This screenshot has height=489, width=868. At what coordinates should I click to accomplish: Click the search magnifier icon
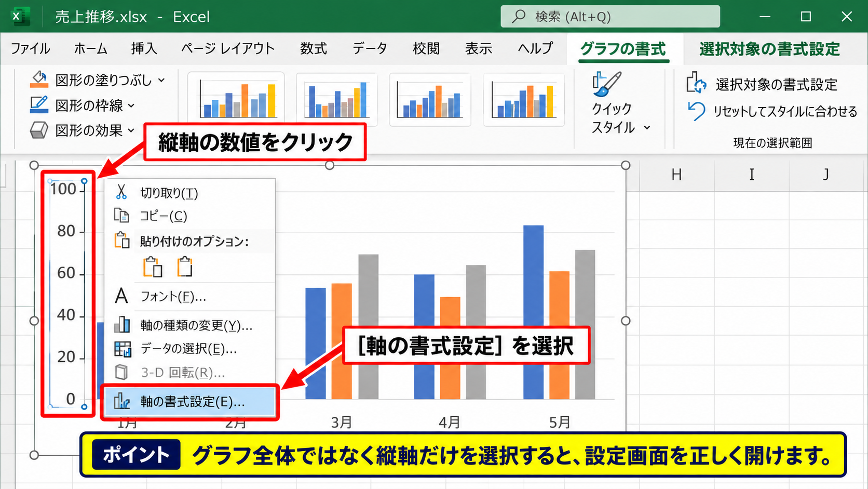pyautogui.click(x=519, y=16)
